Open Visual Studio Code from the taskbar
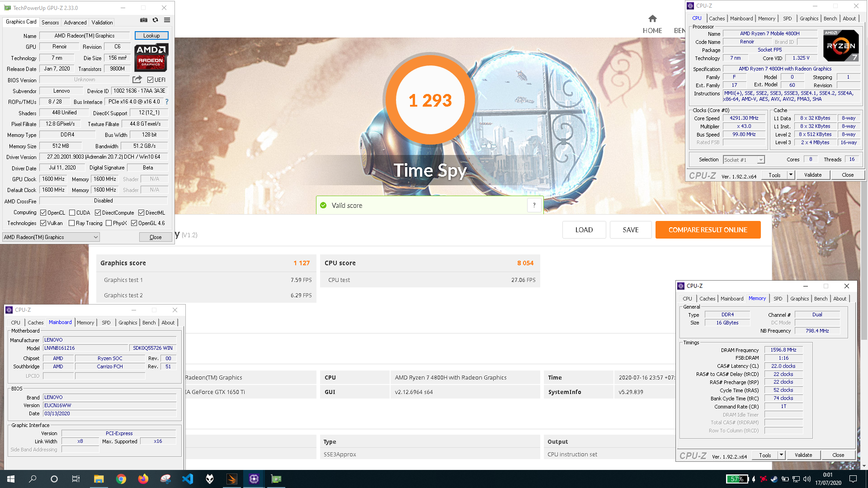The height and width of the screenshot is (488, 868). (187, 479)
